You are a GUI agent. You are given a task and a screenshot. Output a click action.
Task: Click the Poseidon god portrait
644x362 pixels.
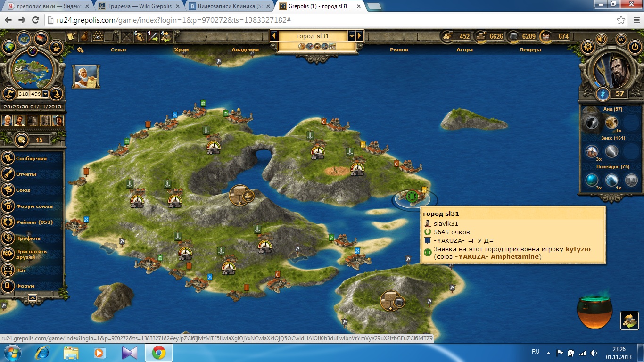[611, 69]
